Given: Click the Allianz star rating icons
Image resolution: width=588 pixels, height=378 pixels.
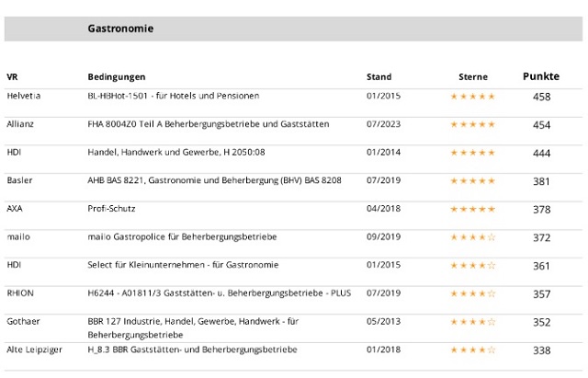Looking at the screenshot, I should pyautogui.click(x=472, y=125).
